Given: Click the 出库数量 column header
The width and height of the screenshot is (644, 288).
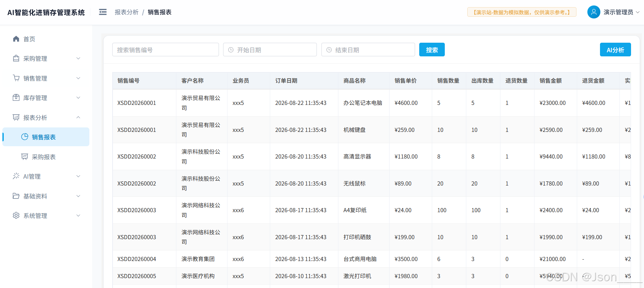Looking at the screenshot, I should pos(482,81).
